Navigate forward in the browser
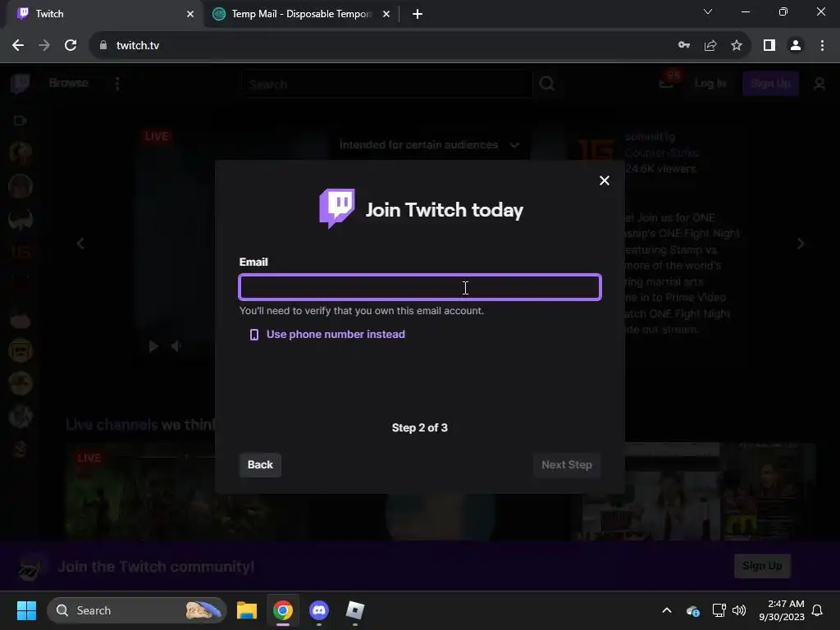 pyautogui.click(x=44, y=46)
